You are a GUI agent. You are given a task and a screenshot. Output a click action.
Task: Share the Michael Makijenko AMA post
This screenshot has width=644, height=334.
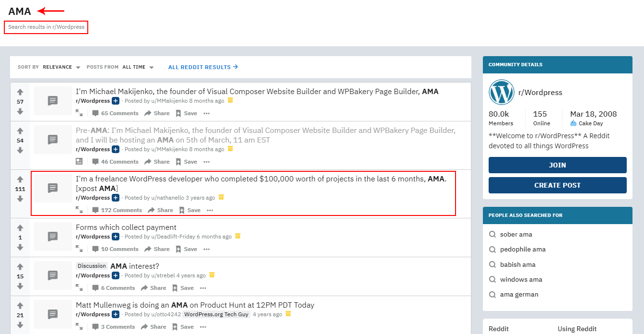[x=157, y=113]
